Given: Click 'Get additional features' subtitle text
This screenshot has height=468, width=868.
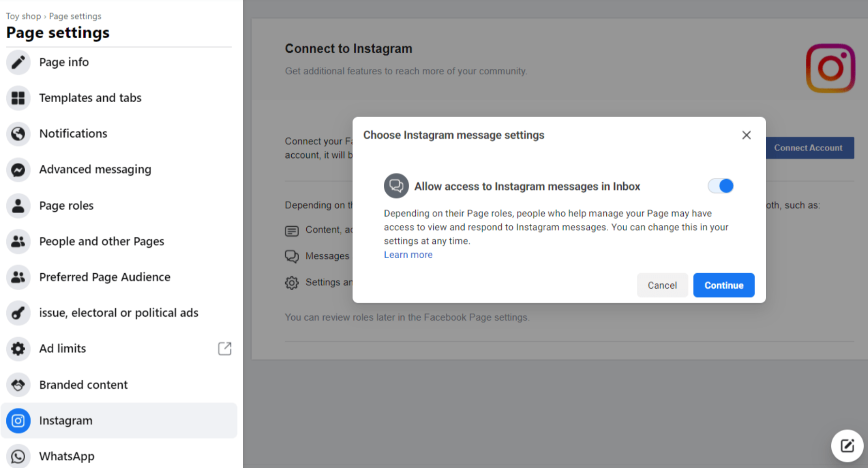Looking at the screenshot, I should coord(406,71).
